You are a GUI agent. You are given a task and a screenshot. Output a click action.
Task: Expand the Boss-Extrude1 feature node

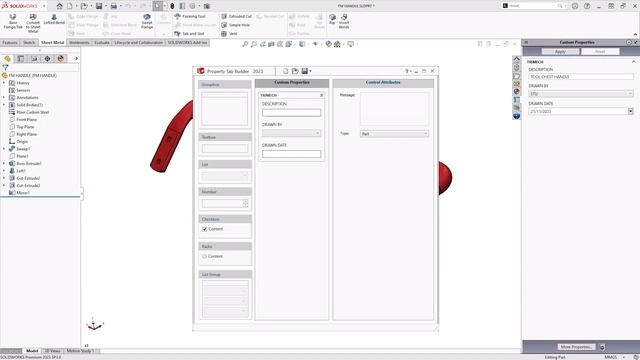pos(4,163)
